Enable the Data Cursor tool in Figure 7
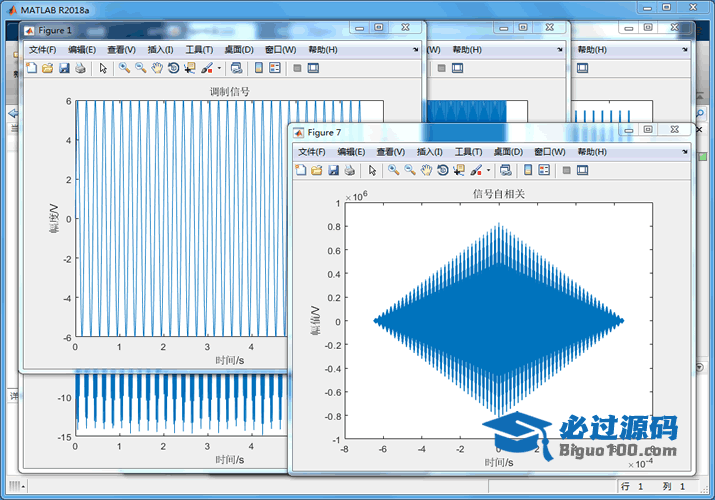Screen dimensions: 715x500 click(x=459, y=170)
